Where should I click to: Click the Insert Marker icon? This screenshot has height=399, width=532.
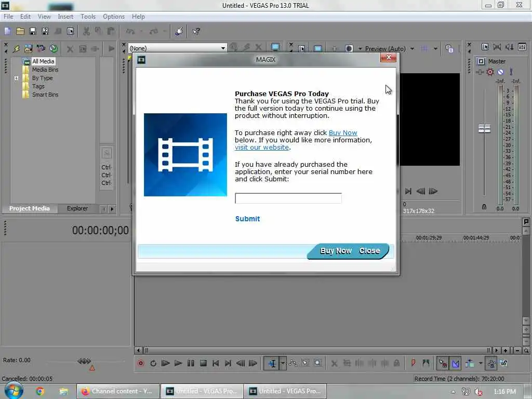click(x=413, y=363)
